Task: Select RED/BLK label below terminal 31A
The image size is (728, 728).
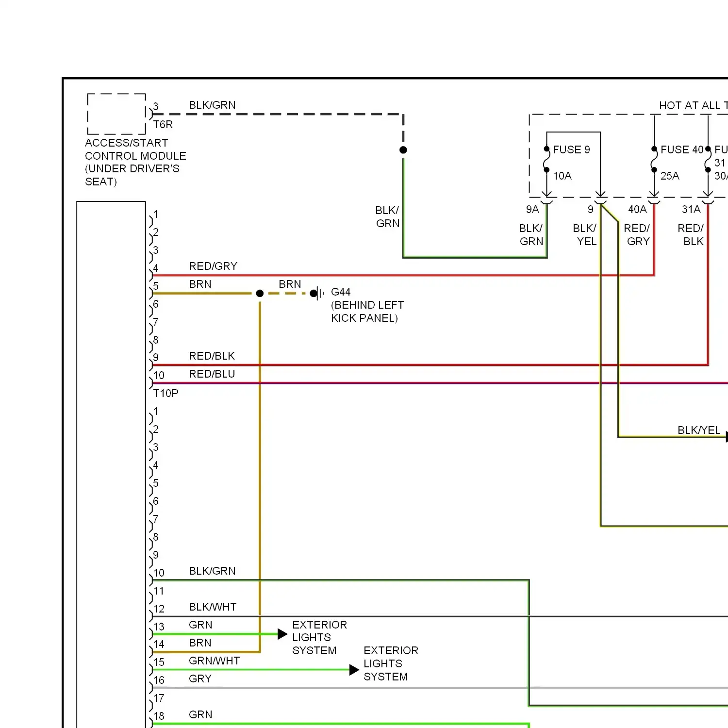Action: pyautogui.click(x=691, y=235)
